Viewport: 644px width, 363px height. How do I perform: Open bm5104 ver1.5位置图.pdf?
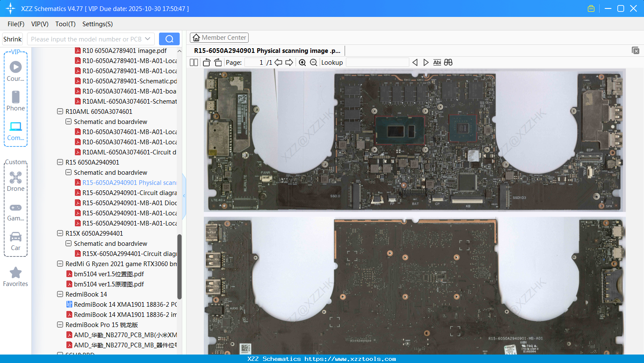[x=105, y=274]
